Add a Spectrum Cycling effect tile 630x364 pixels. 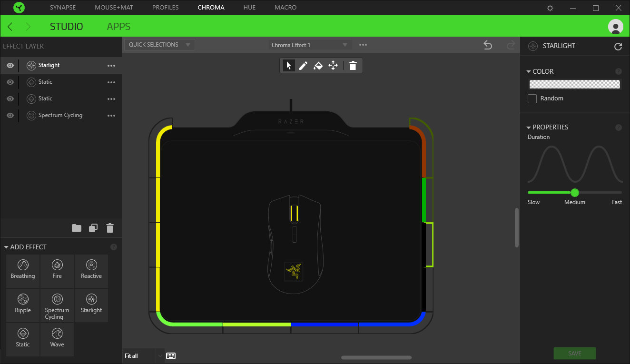[57, 305]
